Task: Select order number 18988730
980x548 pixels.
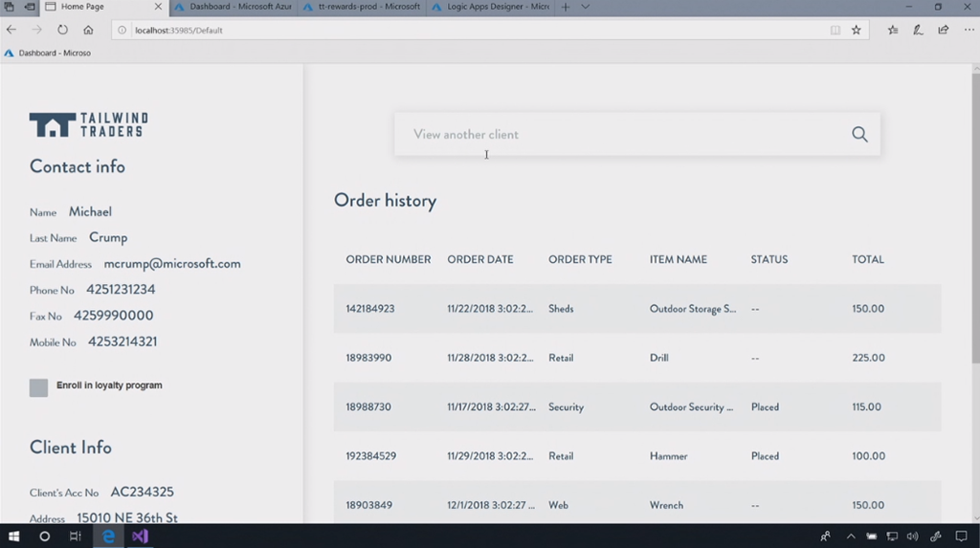Action: tap(368, 406)
